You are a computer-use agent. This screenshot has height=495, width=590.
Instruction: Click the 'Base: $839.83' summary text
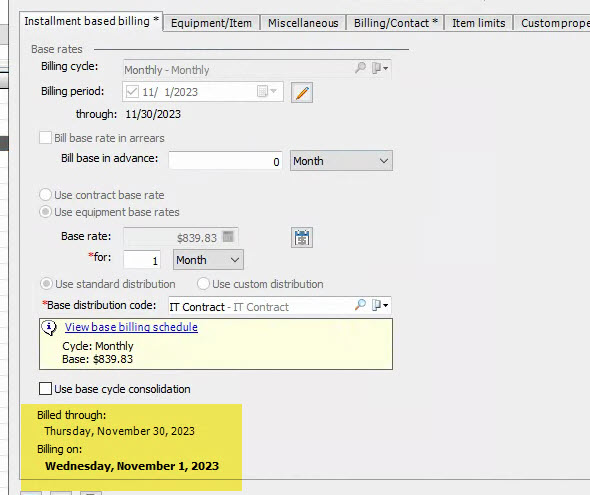[97, 359]
